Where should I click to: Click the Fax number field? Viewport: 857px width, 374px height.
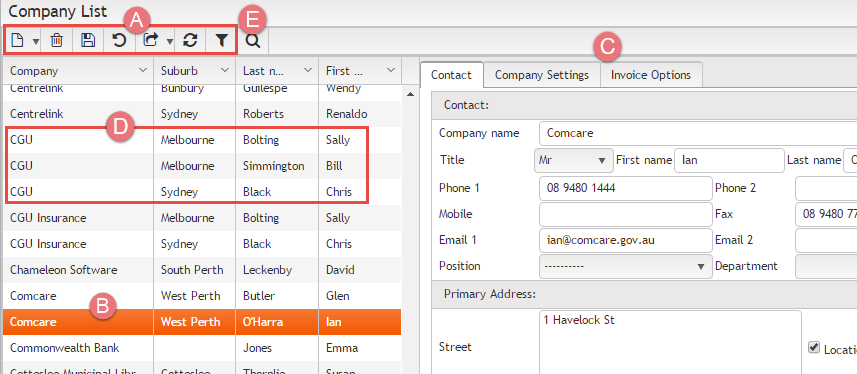[826, 214]
